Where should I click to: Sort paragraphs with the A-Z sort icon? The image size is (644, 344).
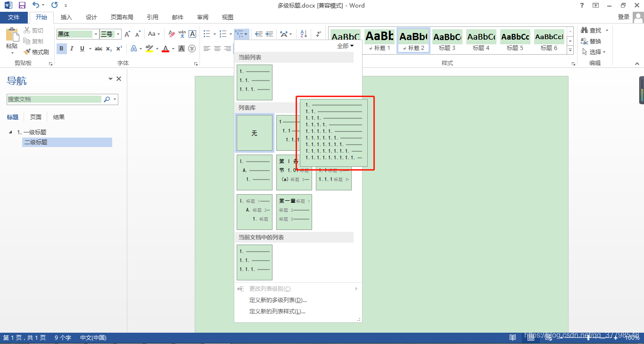coord(304,34)
